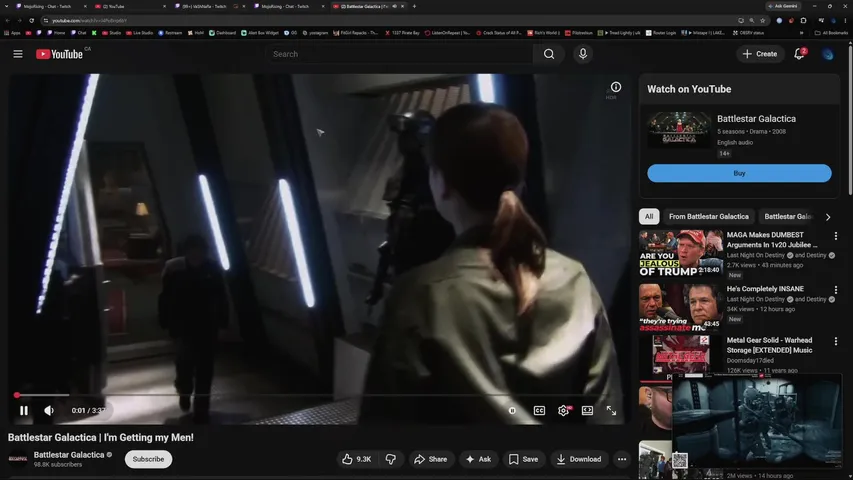This screenshot has width=853, height=480.
Task: Save the video to a playlist
Action: tap(523, 459)
